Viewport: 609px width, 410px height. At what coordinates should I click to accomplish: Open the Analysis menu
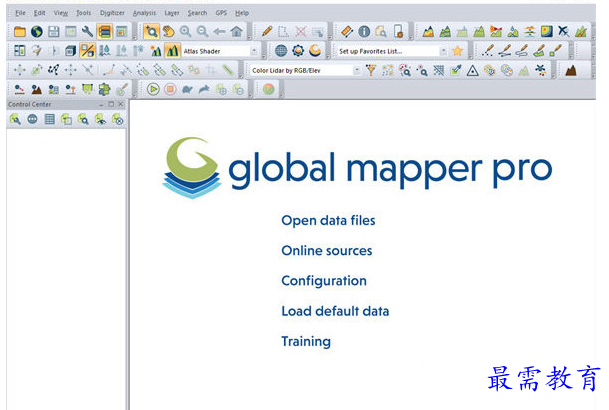click(x=144, y=13)
